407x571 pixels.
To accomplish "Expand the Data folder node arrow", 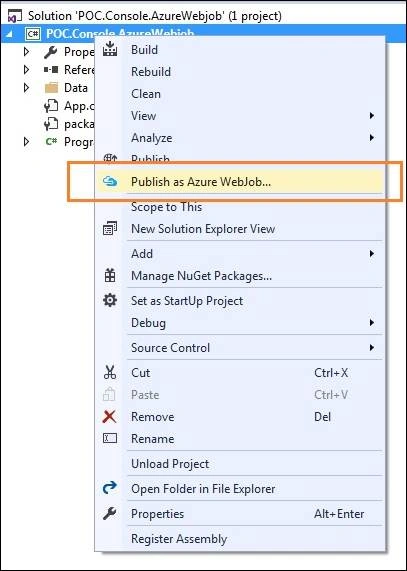I will click(26, 87).
